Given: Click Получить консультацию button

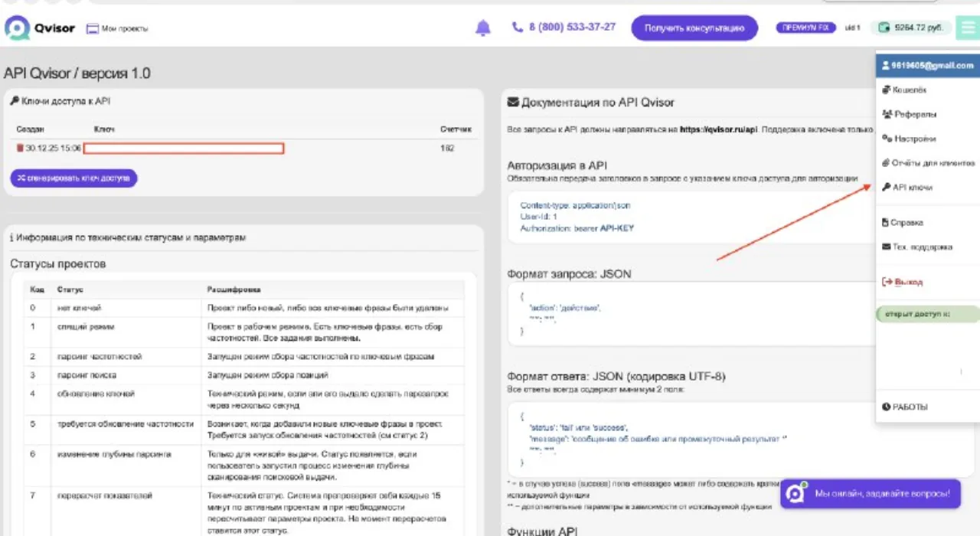Looking at the screenshot, I should click(x=694, y=28).
